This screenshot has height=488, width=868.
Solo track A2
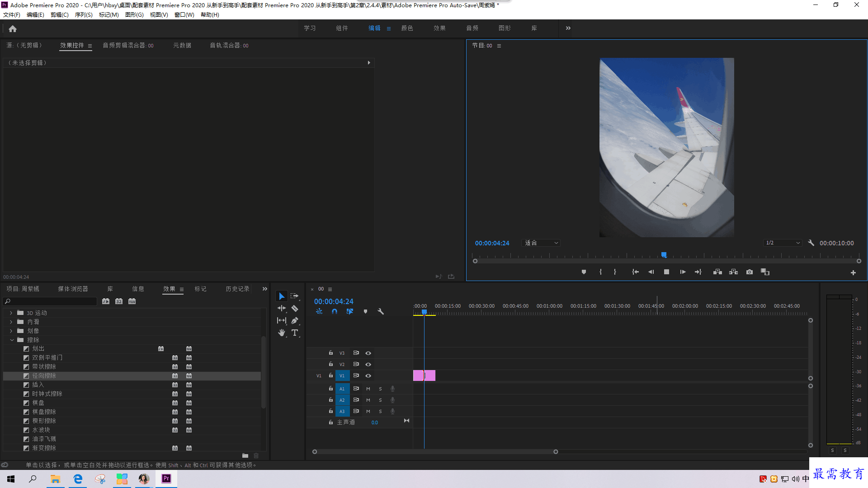(380, 400)
